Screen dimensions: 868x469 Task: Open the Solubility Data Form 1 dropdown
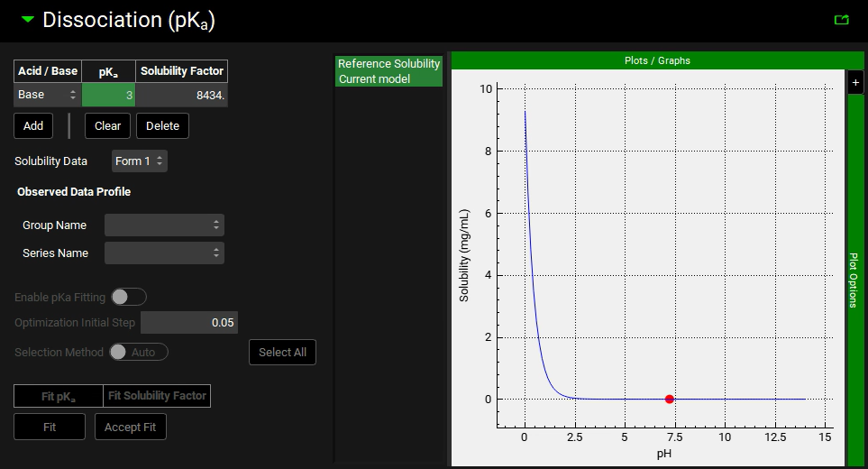pyautogui.click(x=140, y=161)
